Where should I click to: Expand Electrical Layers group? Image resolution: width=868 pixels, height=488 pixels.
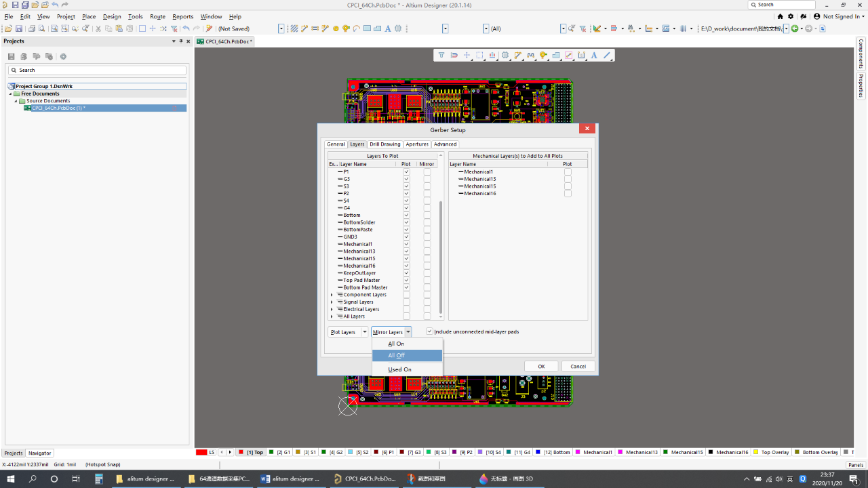pos(332,309)
